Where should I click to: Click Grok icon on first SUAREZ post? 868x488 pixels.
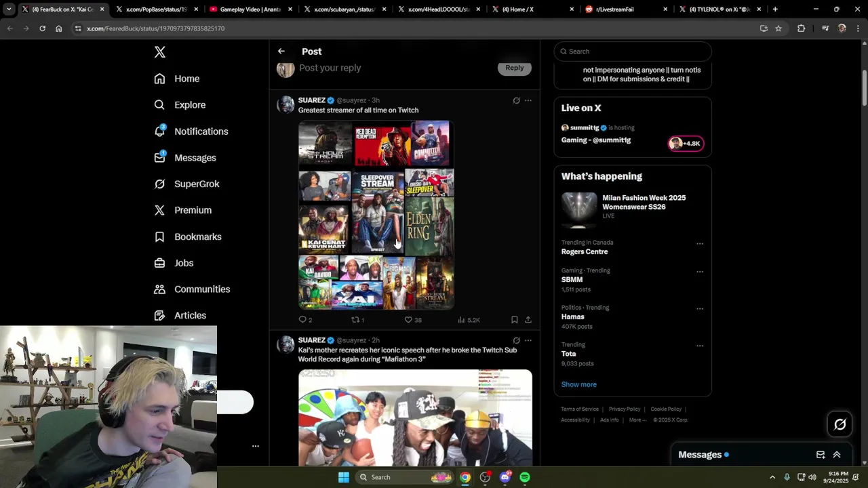(516, 100)
